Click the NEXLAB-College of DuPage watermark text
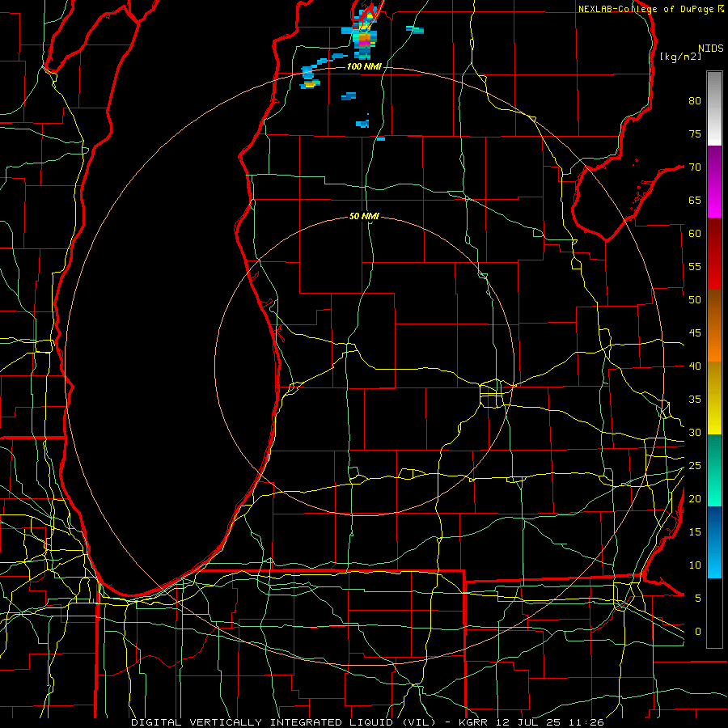 [650, 9]
